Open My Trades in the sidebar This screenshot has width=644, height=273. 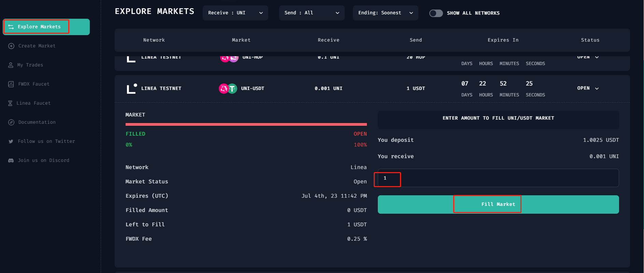pos(30,65)
